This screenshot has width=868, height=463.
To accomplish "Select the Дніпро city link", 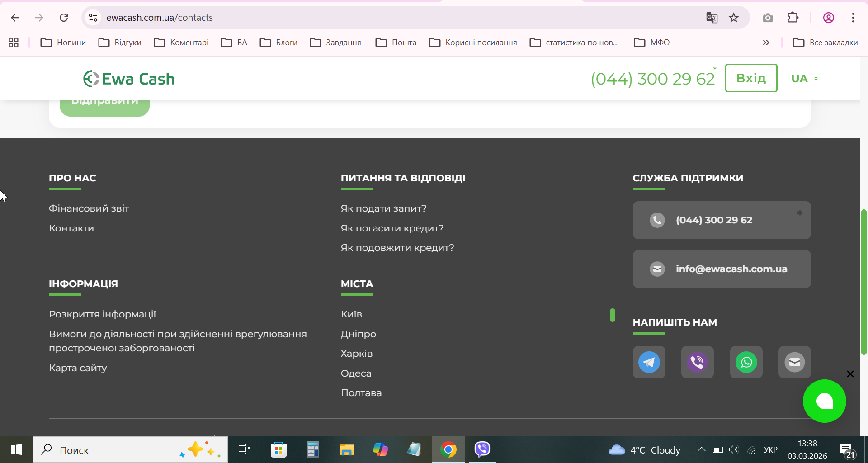I will click(x=359, y=334).
